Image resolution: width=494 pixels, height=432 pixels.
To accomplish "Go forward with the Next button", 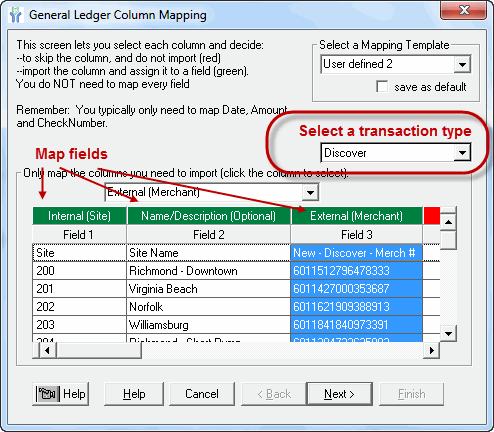I will (x=339, y=394).
